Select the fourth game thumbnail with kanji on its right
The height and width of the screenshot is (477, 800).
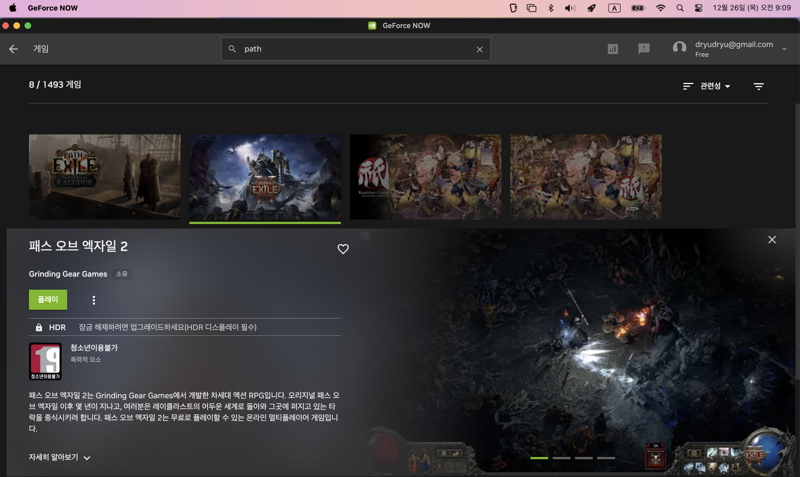click(586, 177)
